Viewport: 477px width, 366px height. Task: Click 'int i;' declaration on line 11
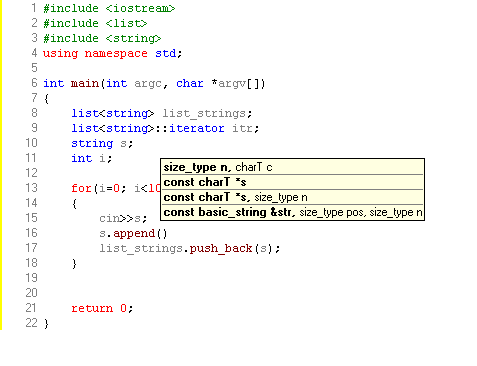coord(92,158)
